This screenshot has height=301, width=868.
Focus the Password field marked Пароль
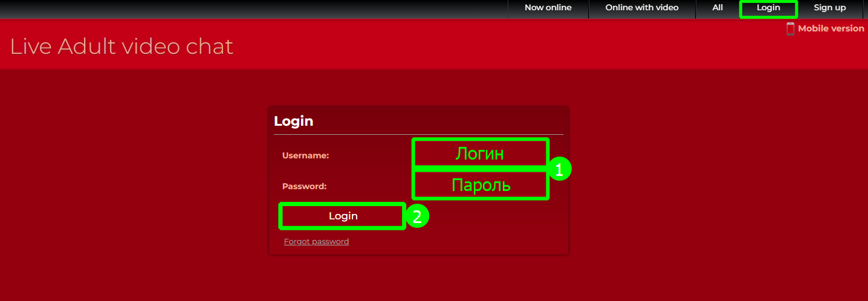pos(480,184)
